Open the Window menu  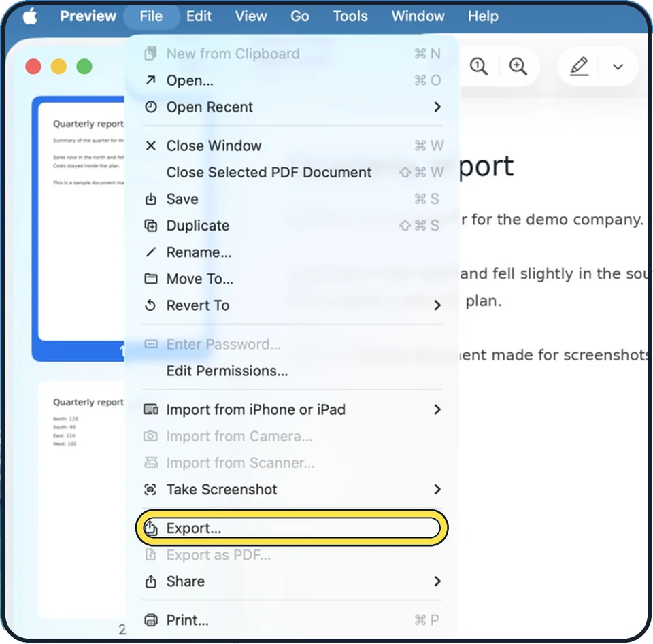(418, 16)
